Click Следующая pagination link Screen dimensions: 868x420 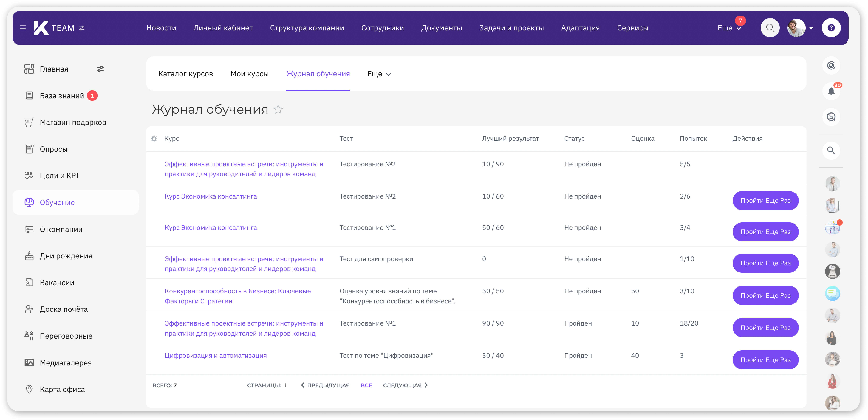(x=405, y=385)
